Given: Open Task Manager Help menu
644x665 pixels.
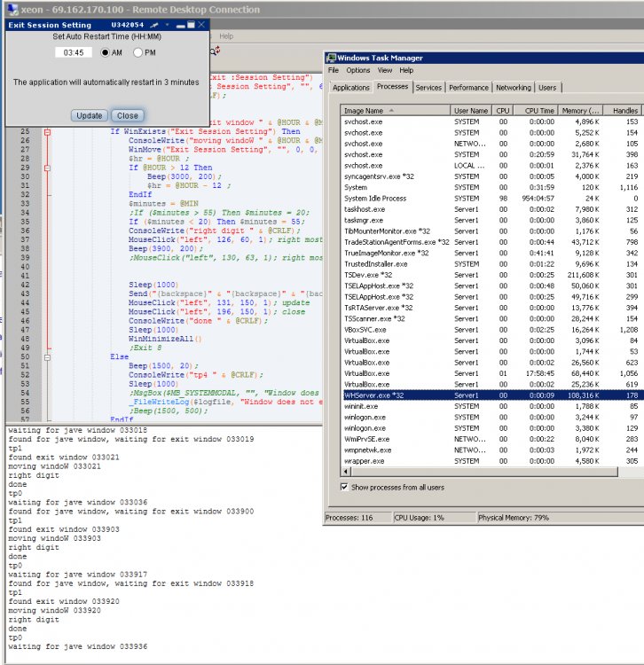Looking at the screenshot, I should (x=406, y=70).
